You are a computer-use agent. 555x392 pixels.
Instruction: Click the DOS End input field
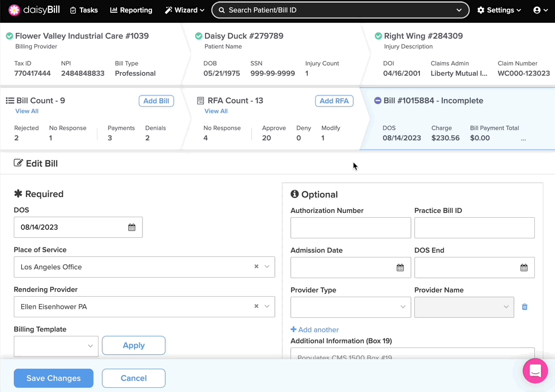475,268
